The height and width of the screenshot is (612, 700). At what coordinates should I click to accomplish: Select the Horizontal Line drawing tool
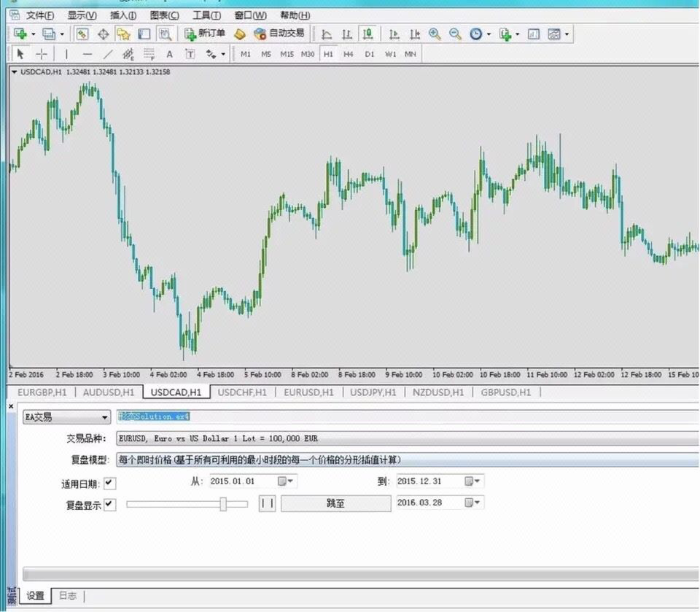click(87, 54)
